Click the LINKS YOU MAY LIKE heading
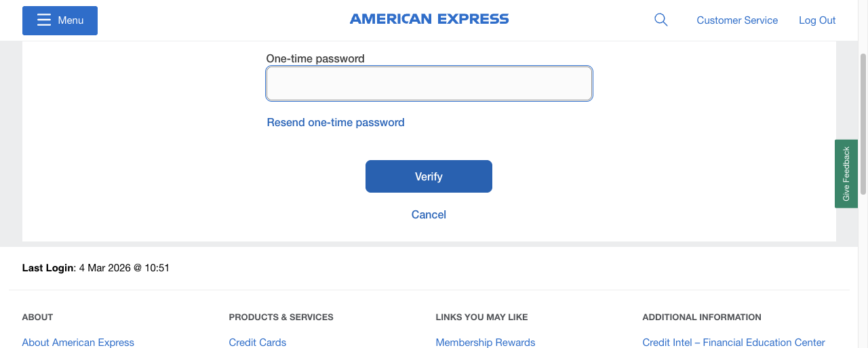868x348 pixels. coord(481,317)
